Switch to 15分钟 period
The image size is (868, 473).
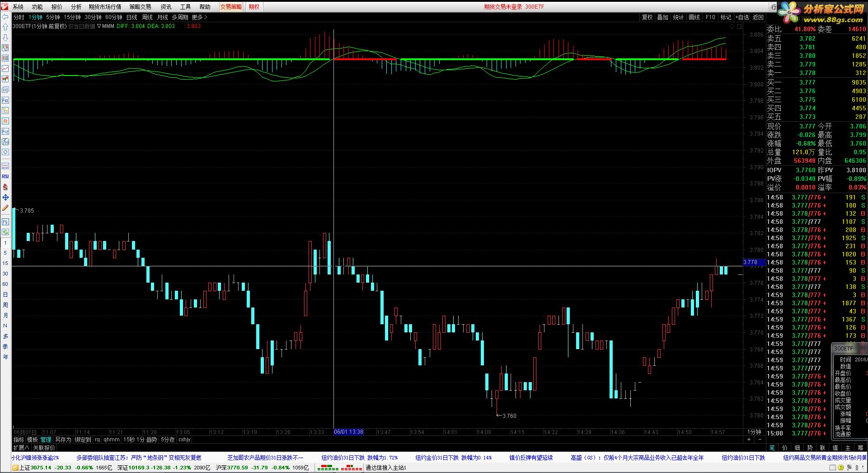pyautogui.click(x=72, y=17)
